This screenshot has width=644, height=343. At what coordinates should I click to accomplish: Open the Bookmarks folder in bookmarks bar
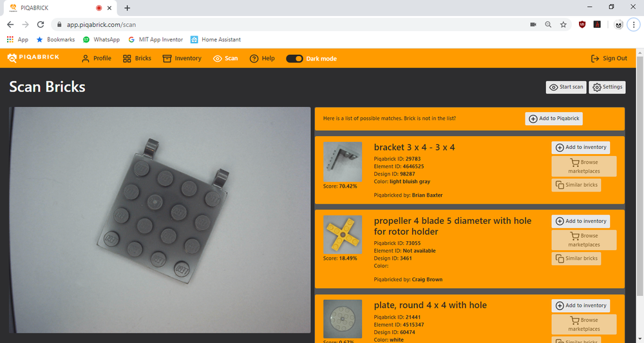click(x=55, y=39)
